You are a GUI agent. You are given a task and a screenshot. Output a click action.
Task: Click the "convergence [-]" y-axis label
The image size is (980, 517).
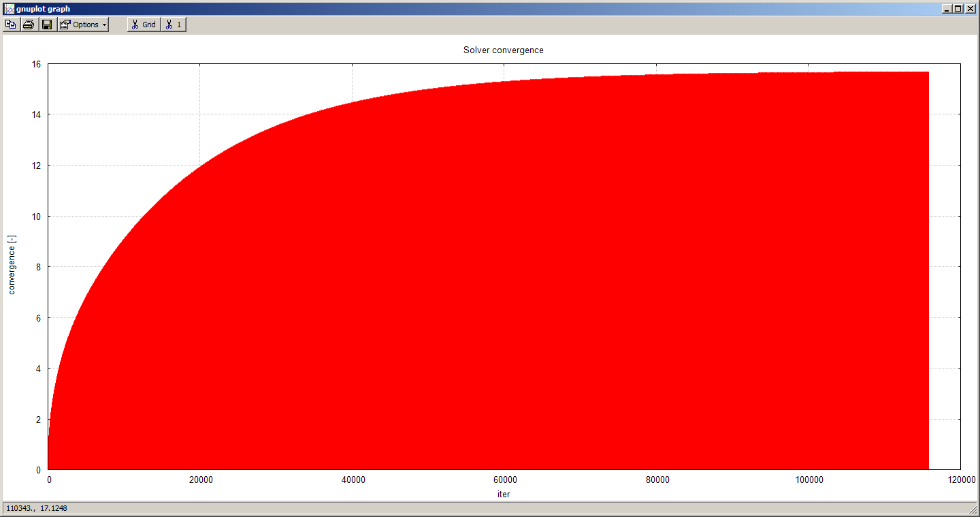click(12, 265)
